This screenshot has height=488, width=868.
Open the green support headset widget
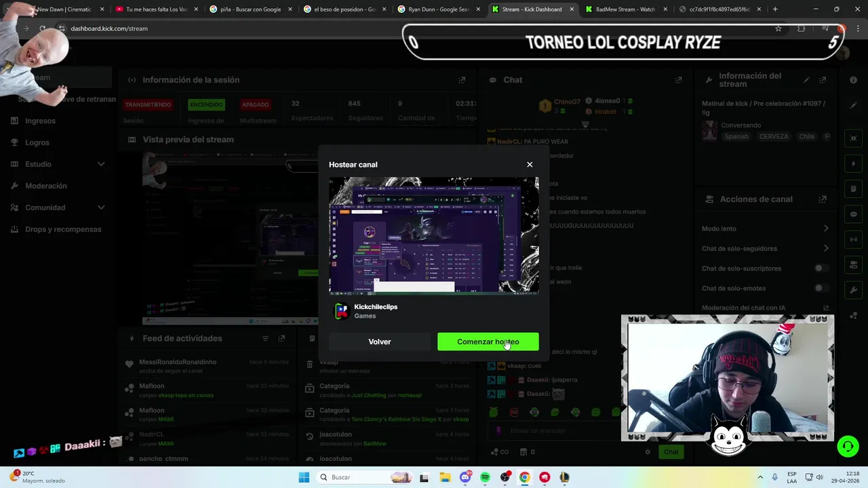click(848, 446)
